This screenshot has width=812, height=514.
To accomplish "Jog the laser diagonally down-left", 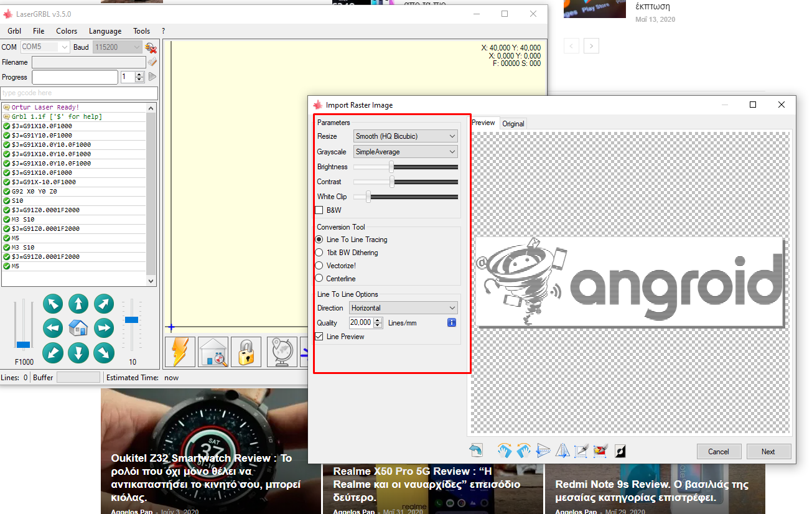I will click(x=53, y=353).
